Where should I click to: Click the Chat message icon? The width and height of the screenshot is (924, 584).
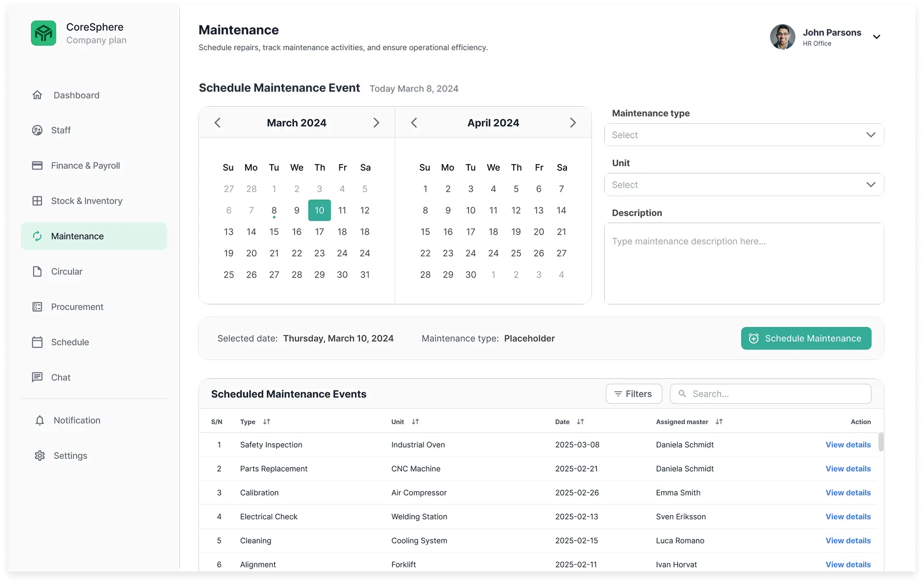[x=37, y=377]
